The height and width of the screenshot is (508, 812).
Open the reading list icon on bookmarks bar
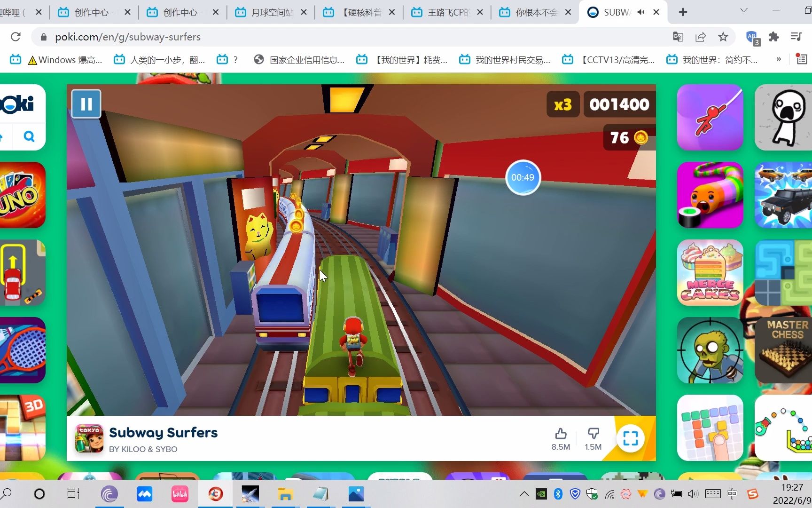[x=802, y=59]
